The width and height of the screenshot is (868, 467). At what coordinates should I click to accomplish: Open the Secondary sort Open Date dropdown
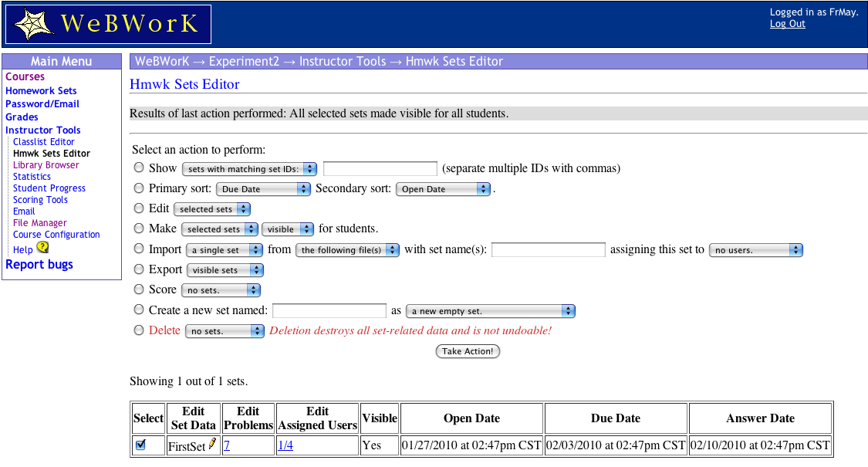(x=443, y=189)
